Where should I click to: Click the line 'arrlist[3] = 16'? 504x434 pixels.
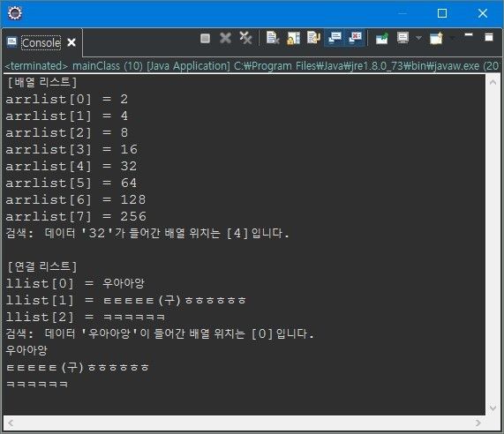tap(71, 149)
